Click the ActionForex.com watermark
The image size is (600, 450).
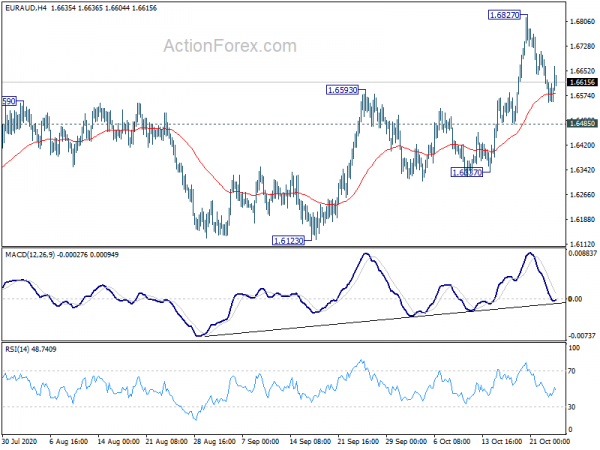pos(230,46)
